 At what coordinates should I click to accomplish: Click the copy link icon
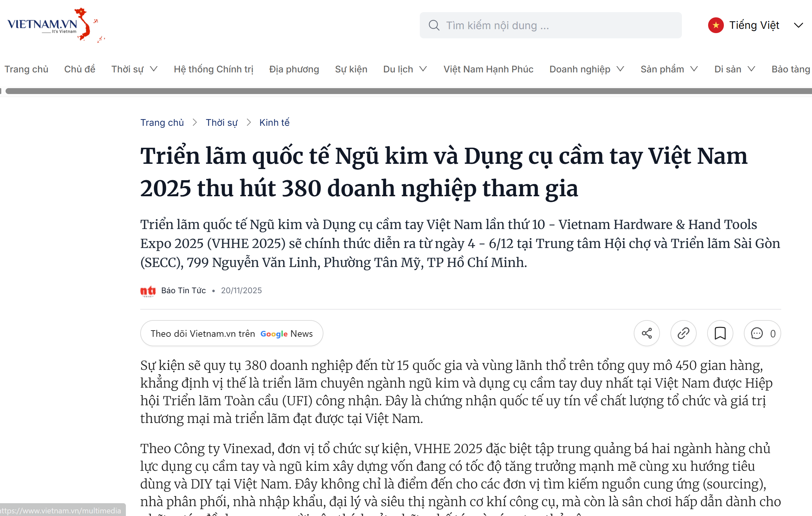683,333
